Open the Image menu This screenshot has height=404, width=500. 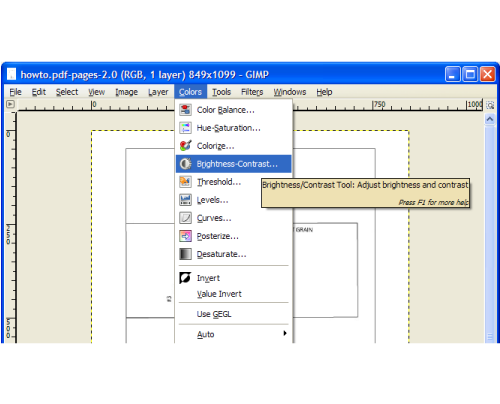(126, 92)
